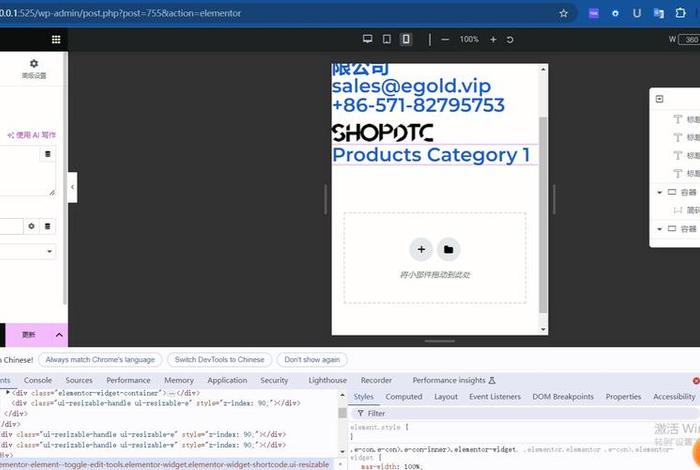Click the AI writing link in panel
The image size is (700, 470).
pos(31,134)
